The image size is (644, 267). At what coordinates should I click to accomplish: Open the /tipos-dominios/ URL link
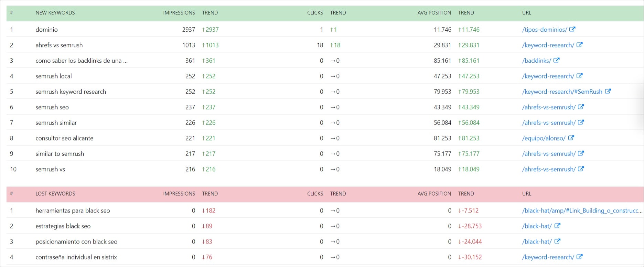pyautogui.click(x=544, y=30)
